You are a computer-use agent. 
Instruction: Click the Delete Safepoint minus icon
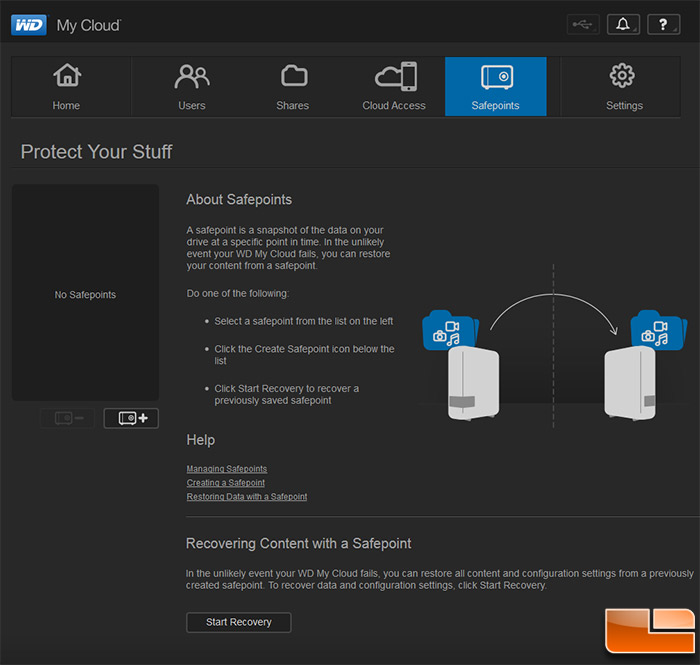click(x=67, y=418)
